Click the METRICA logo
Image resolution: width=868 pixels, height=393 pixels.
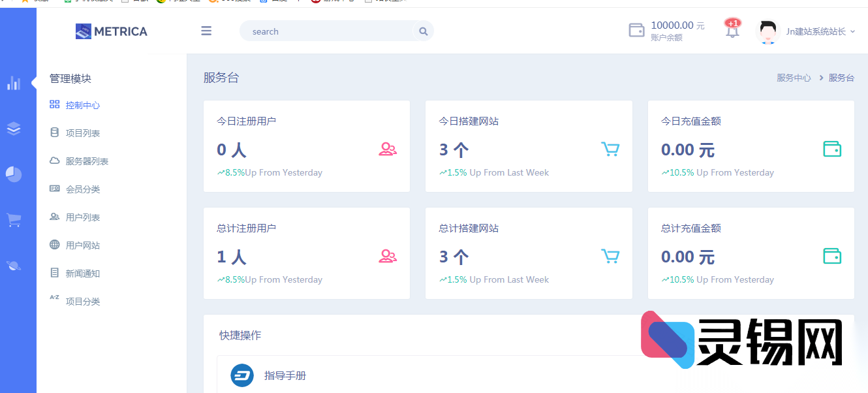tap(111, 31)
